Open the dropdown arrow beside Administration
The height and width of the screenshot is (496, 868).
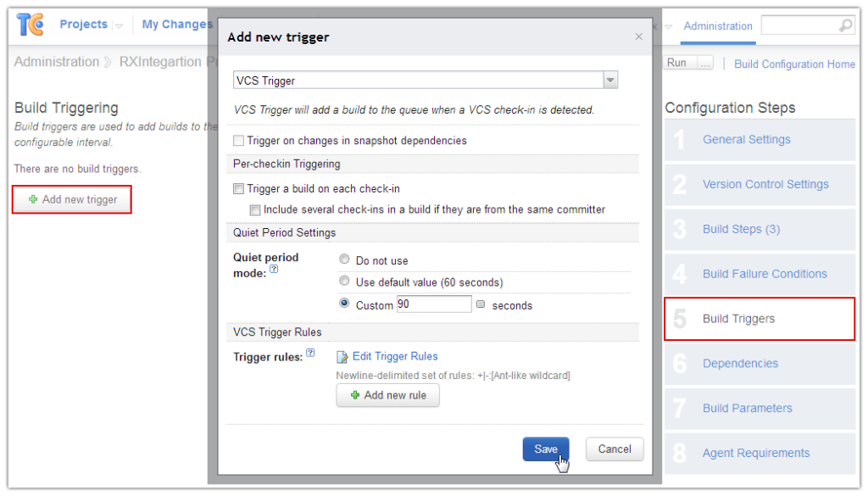[668, 26]
